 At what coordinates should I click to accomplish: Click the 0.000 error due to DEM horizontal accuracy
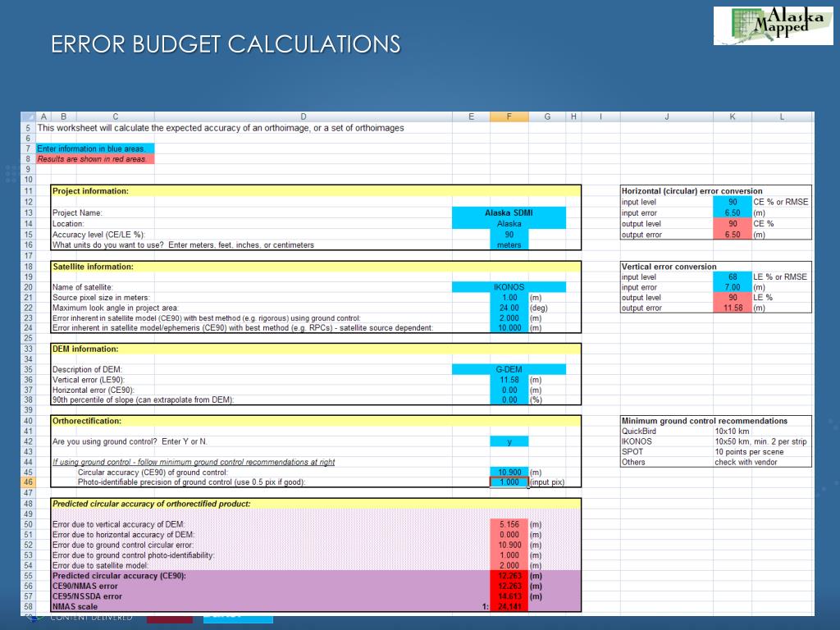pos(509,535)
